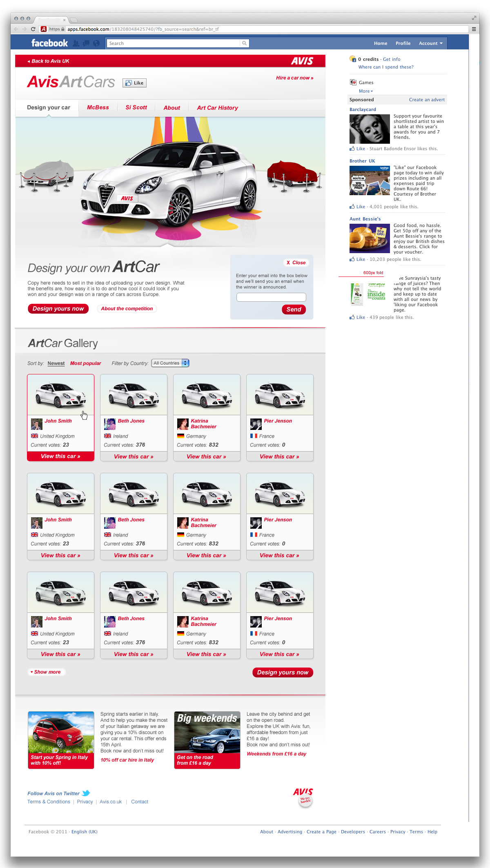This screenshot has width=490, height=868.
Task: Click the fullscreen arrows icon in window corner
Action: (474, 18)
